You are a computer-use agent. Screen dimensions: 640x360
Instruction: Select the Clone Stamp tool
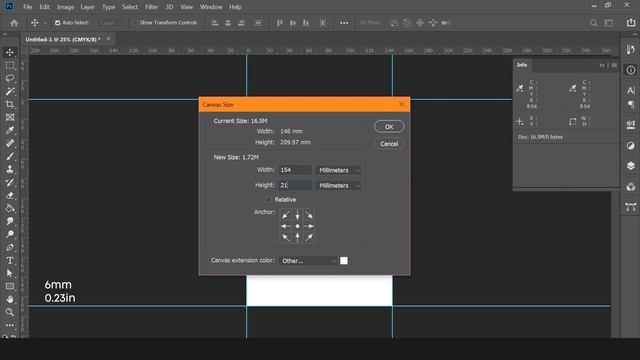[x=10, y=169]
